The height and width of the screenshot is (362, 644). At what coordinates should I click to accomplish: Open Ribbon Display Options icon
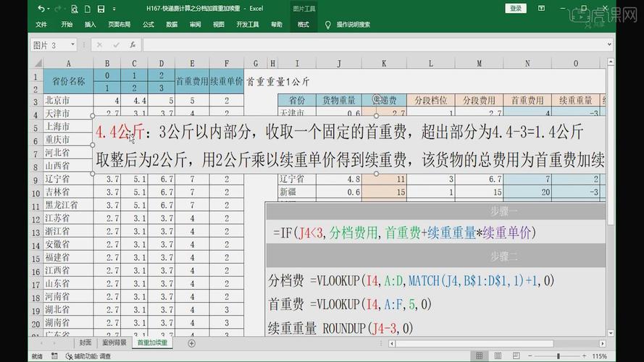541,8
